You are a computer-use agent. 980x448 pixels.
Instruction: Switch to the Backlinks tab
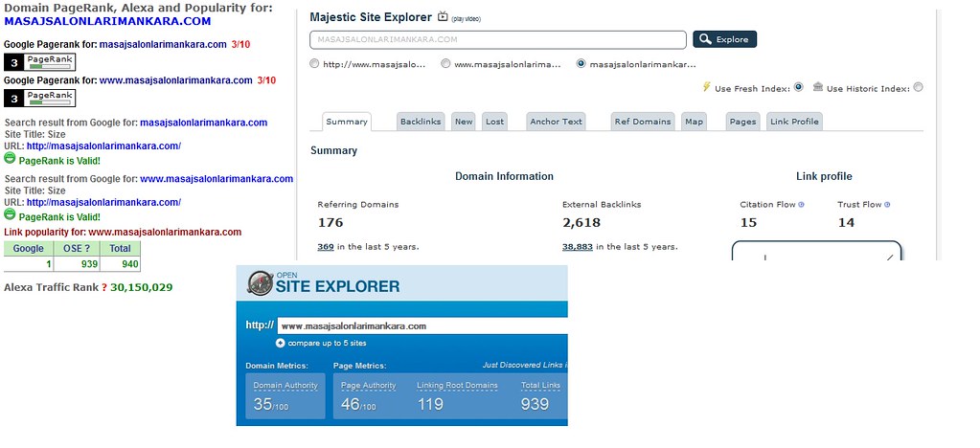click(x=421, y=122)
